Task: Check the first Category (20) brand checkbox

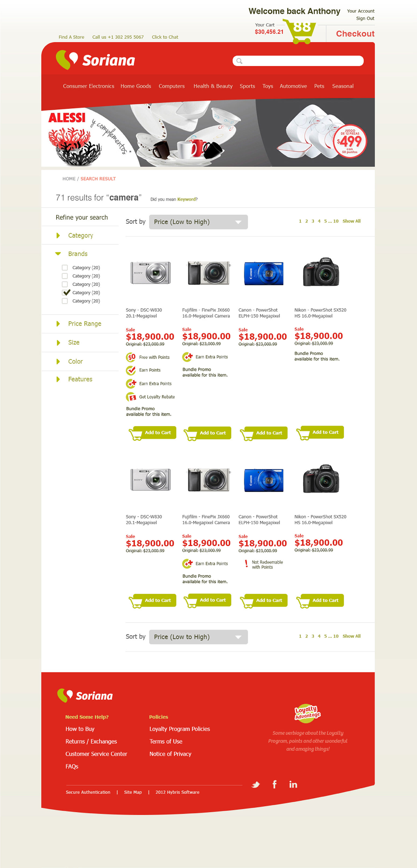Action: click(x=65, y=267)
